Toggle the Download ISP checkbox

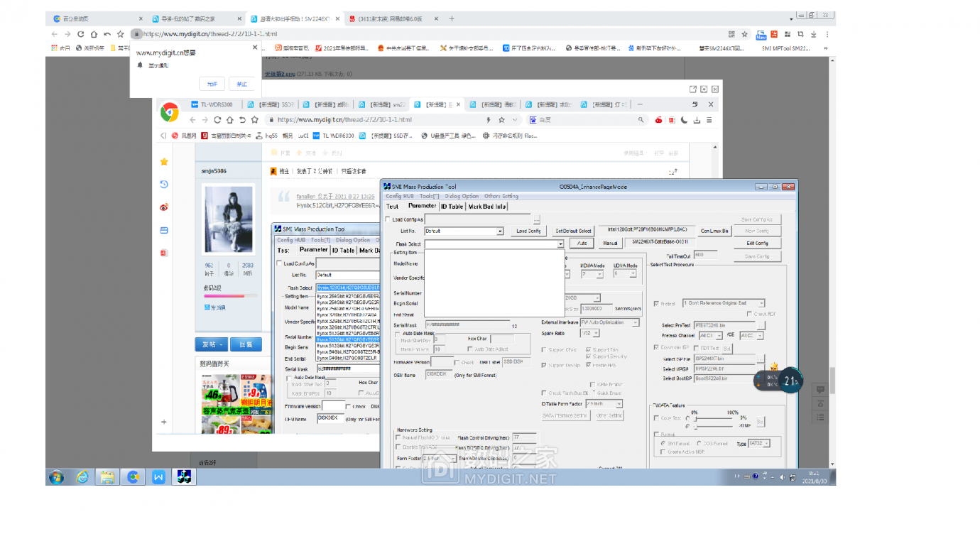point(656,347)
